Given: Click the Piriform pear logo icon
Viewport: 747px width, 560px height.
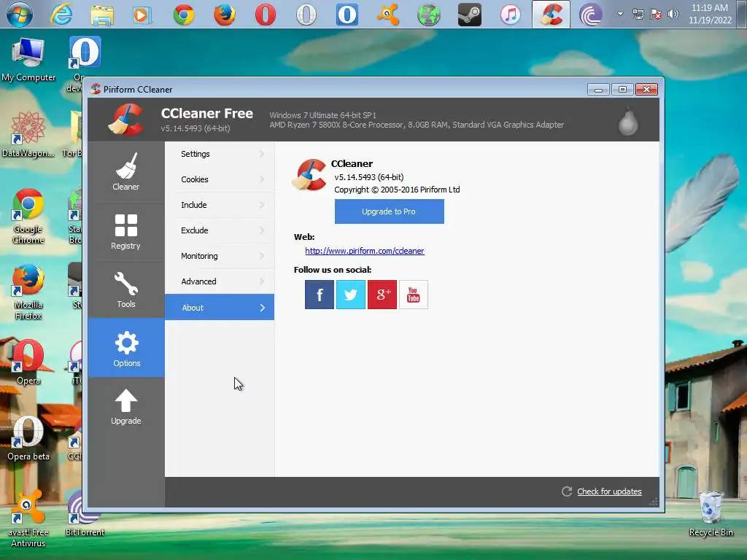Looking at the screenshot, I should pyautogui.click(x=628, y=121).
